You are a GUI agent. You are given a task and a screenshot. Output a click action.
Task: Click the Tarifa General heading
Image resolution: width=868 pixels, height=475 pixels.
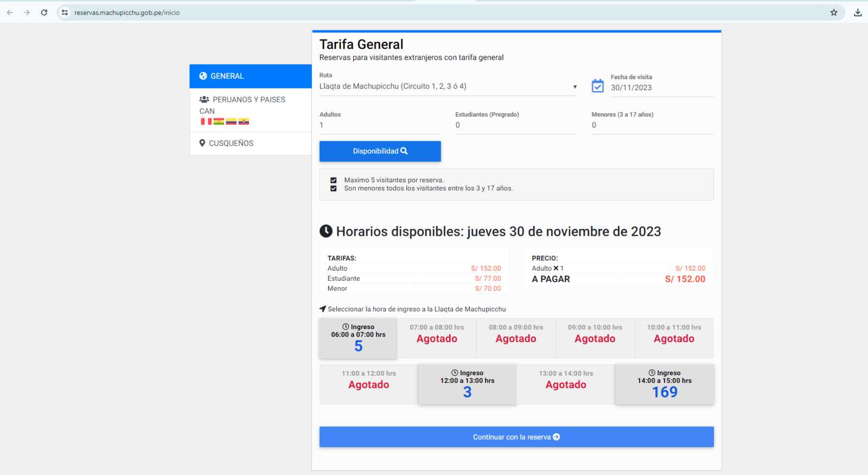[361, 44]
